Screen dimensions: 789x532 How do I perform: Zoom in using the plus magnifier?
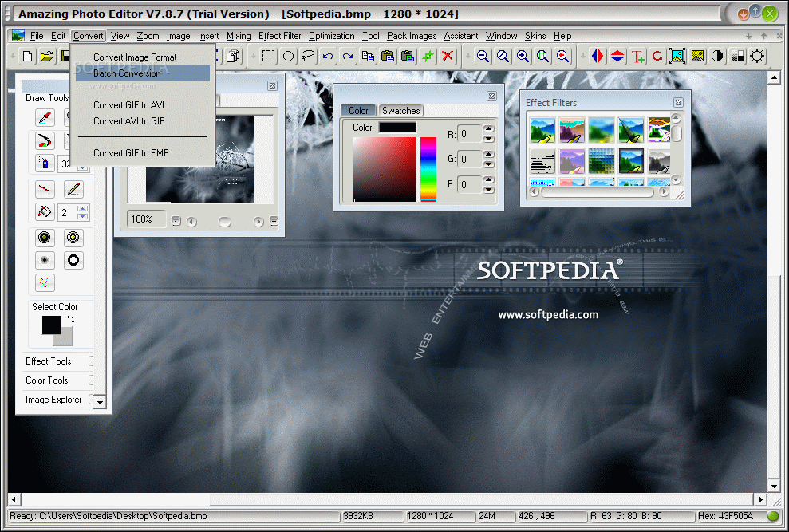point(523,56)
